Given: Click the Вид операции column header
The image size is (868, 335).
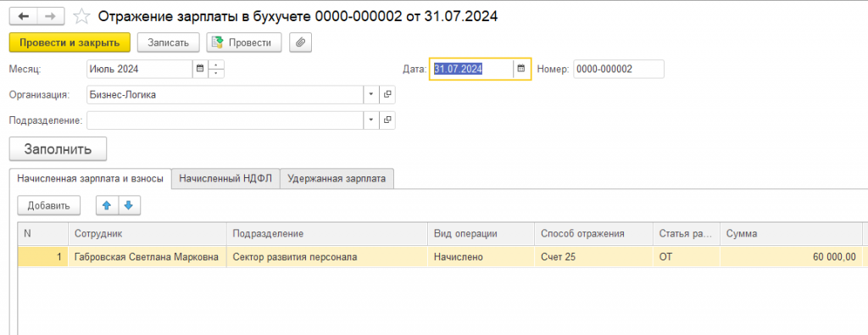Looking at the screenshot, I should pyautogui.click(x=481, y=234).
